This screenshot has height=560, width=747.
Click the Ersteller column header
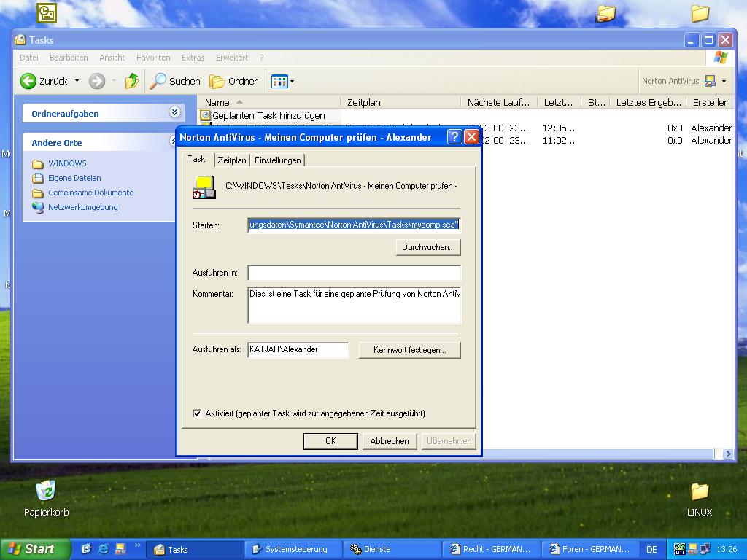710,102
